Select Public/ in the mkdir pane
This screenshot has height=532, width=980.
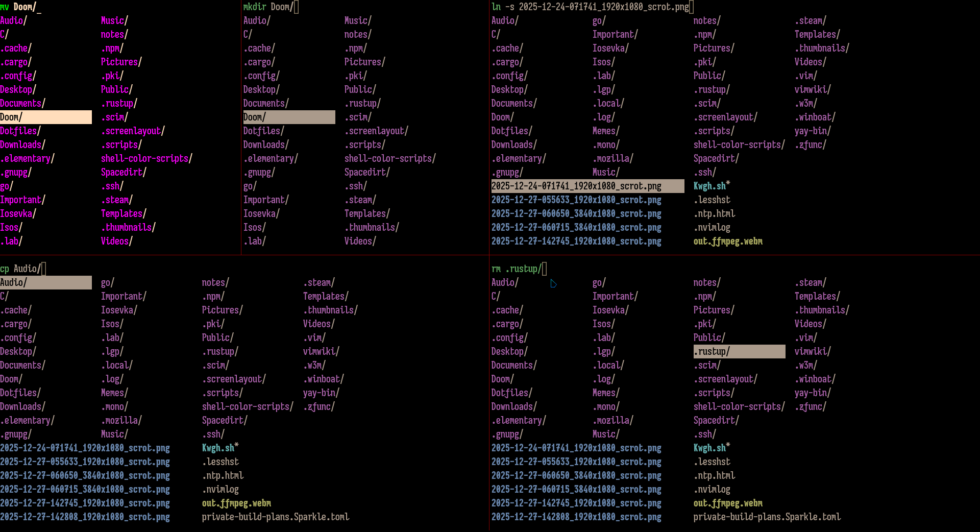pyautogui.click(x=360, y=89)
